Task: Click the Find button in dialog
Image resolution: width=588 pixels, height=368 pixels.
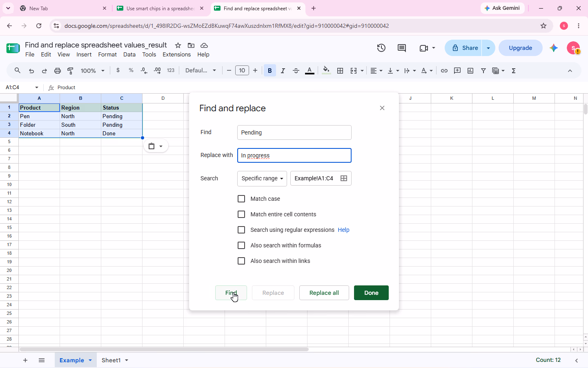Action: coord(231,293)
